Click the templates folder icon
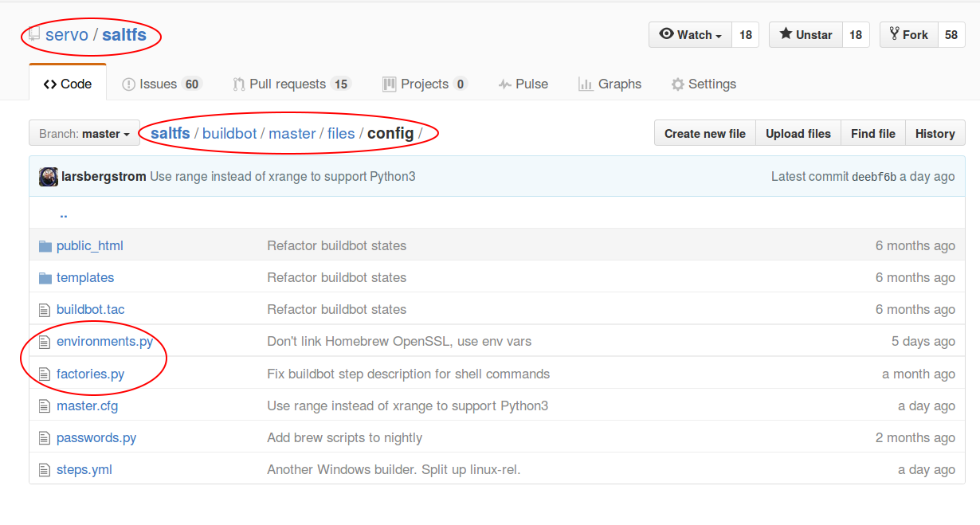Screen dimensions: 980x525 pos(45,277)
